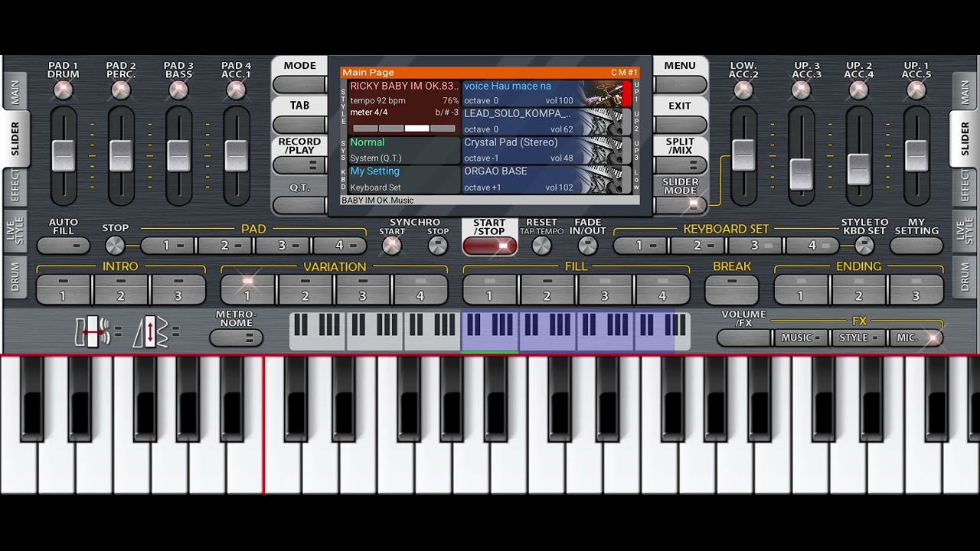Toggle FX STYLE
The width and height of the screenshot is (980, 551).
(858, 337)
